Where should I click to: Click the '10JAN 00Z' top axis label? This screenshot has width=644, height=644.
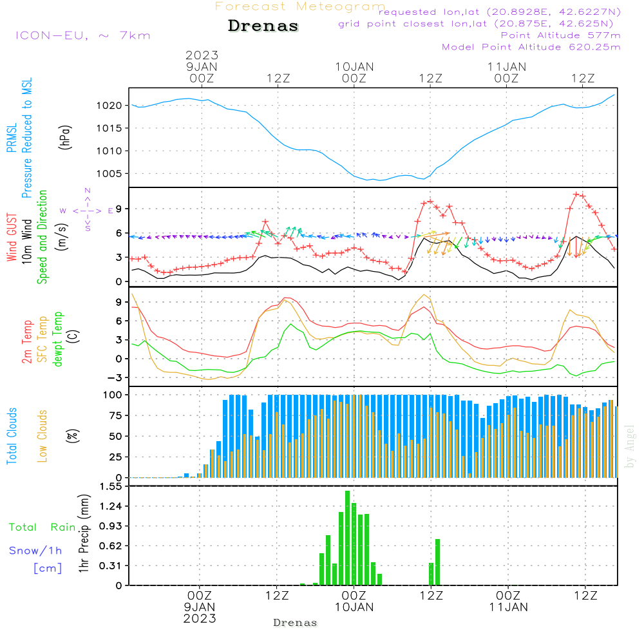coord(354,72)
